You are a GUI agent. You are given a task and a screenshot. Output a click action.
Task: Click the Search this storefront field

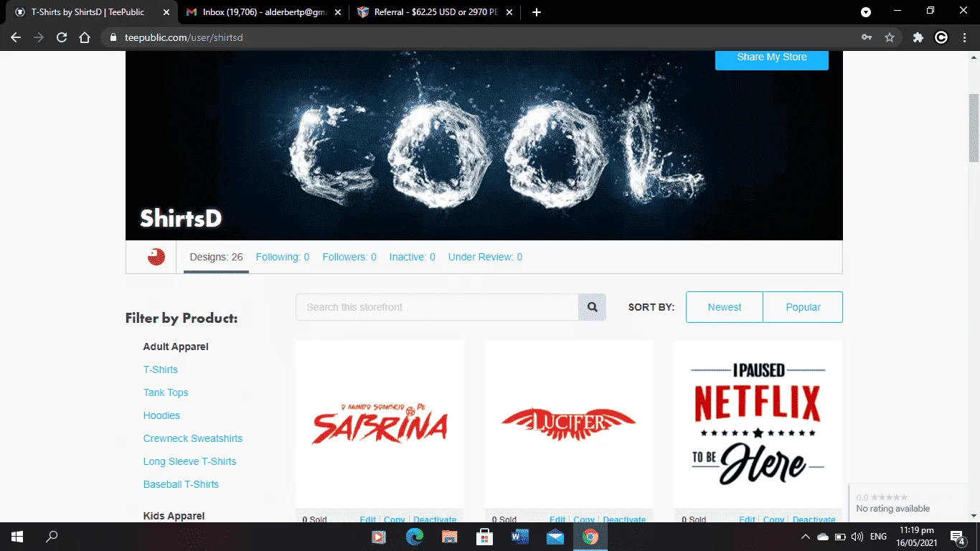(x=437, y=307)
